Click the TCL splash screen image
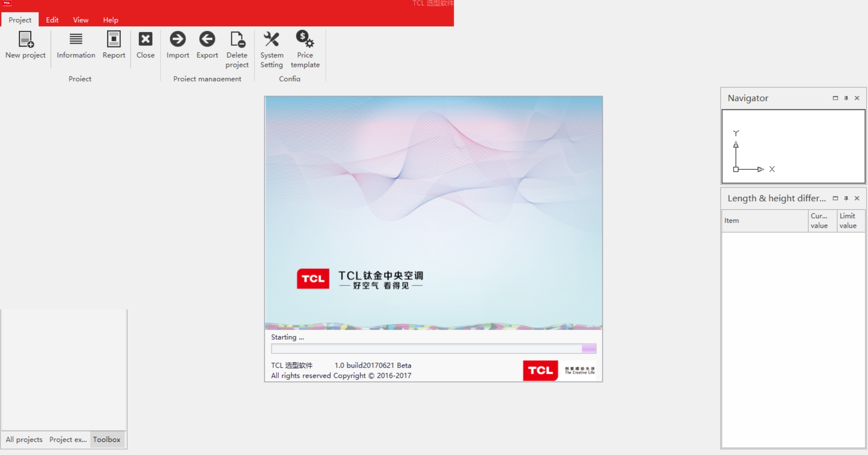The image size is (868, 455). (x=434, y=213)
